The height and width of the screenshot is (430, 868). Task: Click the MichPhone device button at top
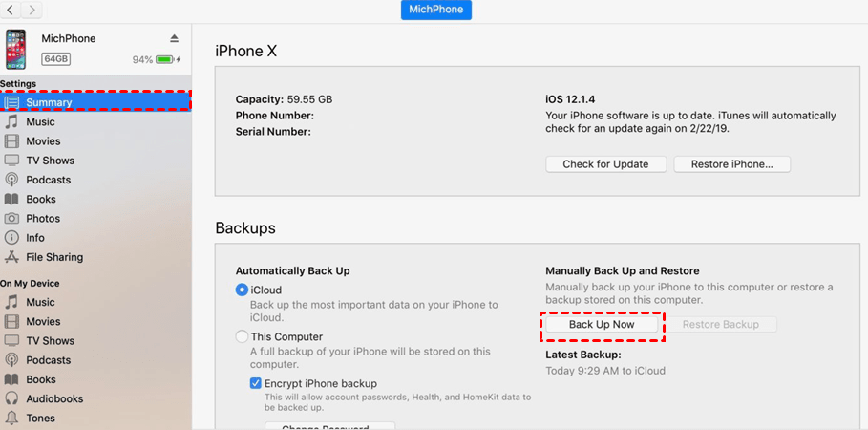(435, 11)
